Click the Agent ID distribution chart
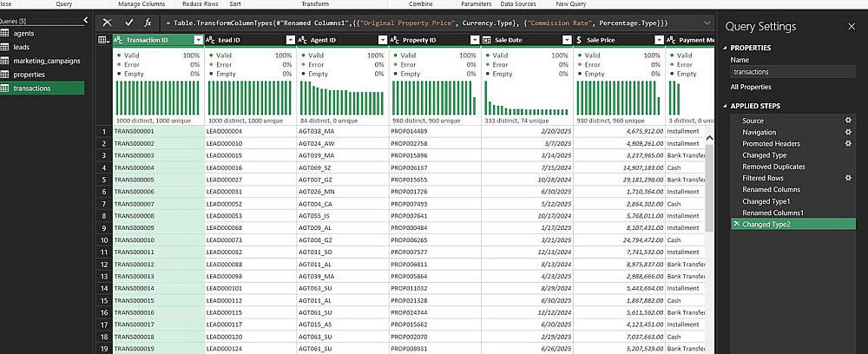868x354 pixels. [342, 98]
